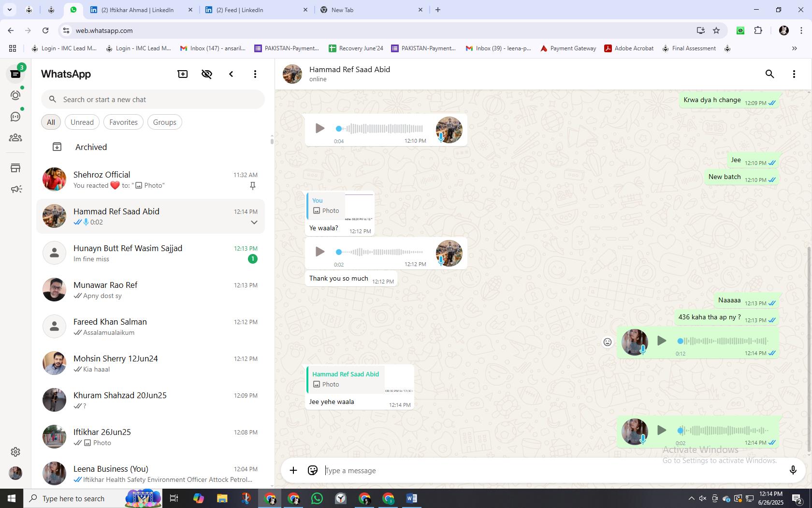Close the New Tab browser tab
This screenshot has width=812, height=508.
point(420,10)
